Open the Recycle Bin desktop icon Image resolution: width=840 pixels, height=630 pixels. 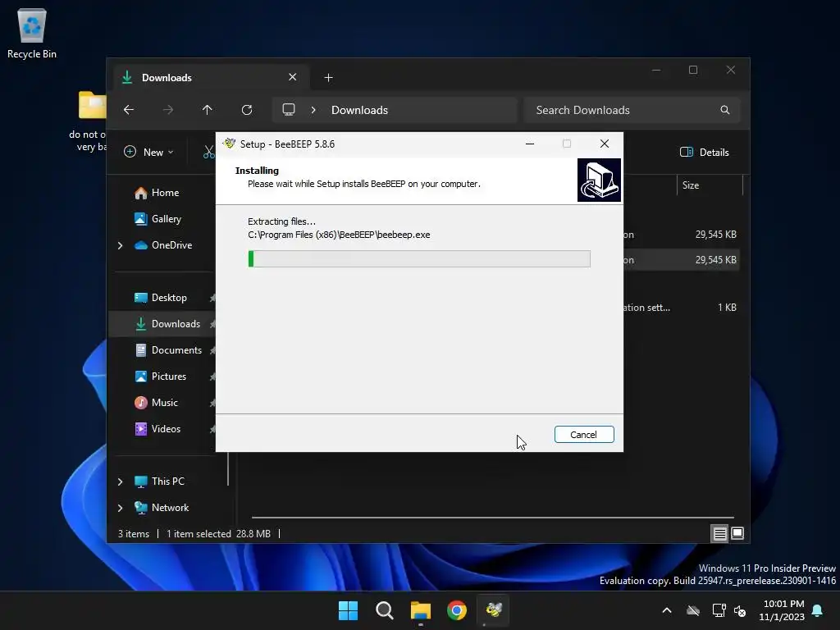click(32, 34)
